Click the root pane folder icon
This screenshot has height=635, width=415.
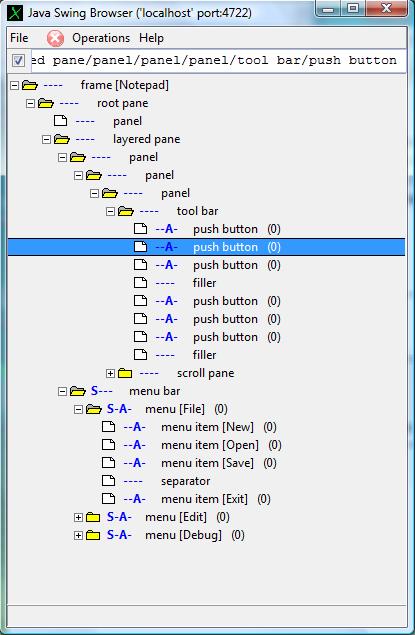pyautogui.click(x=46, y=103)
